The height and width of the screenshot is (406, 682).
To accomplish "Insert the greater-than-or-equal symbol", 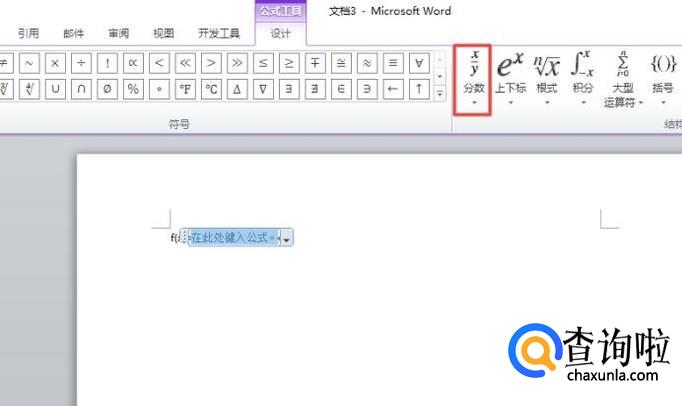I will tap(289, 63).
